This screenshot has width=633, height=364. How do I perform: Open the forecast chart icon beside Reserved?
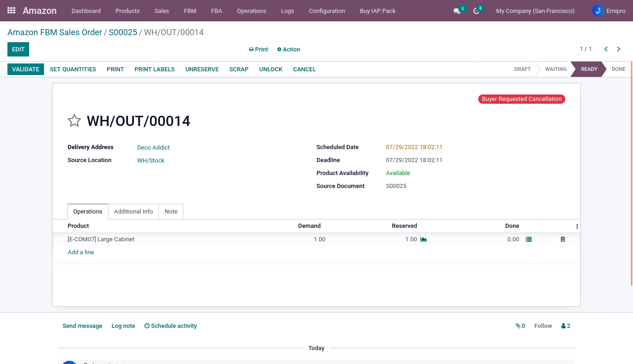point(424,239)
